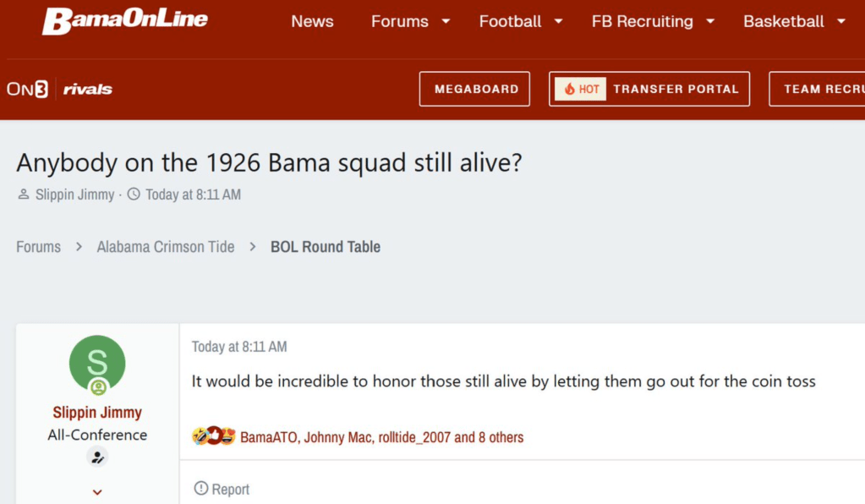Click Slippin Jimmy's green avatar circle
865x504 pixels.
97,364
